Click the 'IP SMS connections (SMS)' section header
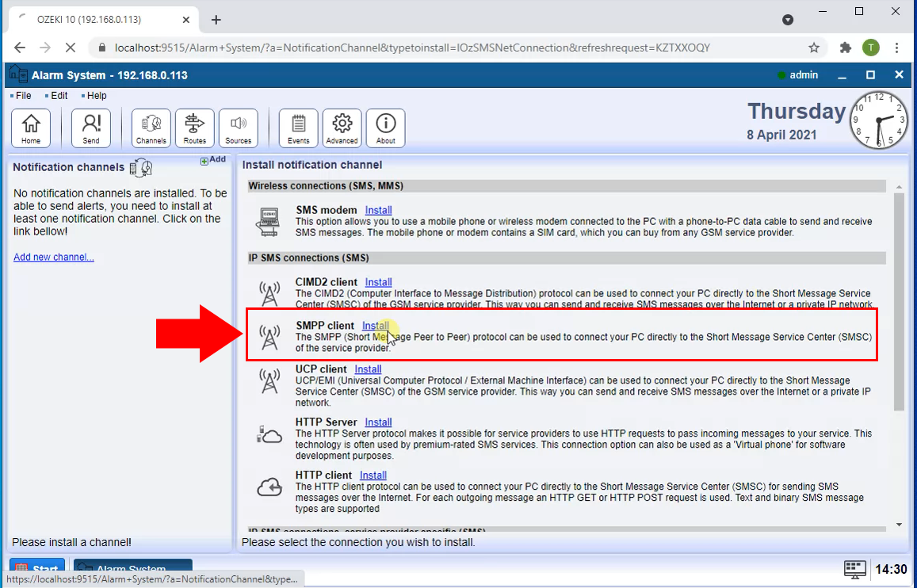Image resolution: width=917 pixels, height=588 pixels. 567,258
